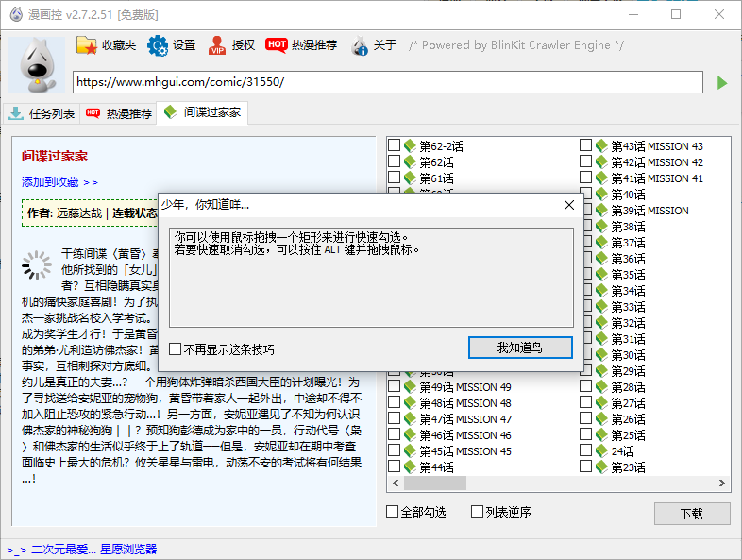Select chapter 第27话 text
Image resolution: width=742 pixels, height=560 pixels.
pos(628,403)
